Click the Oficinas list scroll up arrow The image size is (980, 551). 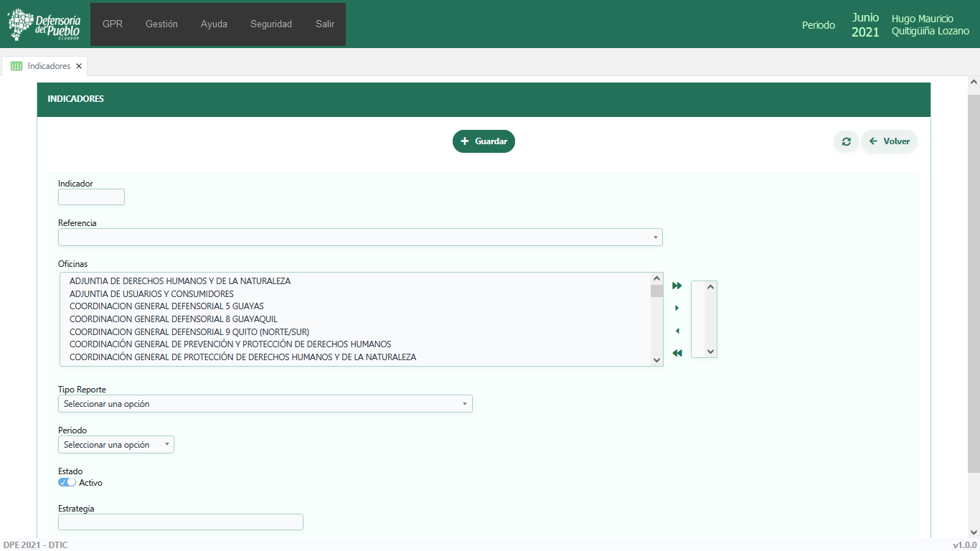click(x=656, y=279)
